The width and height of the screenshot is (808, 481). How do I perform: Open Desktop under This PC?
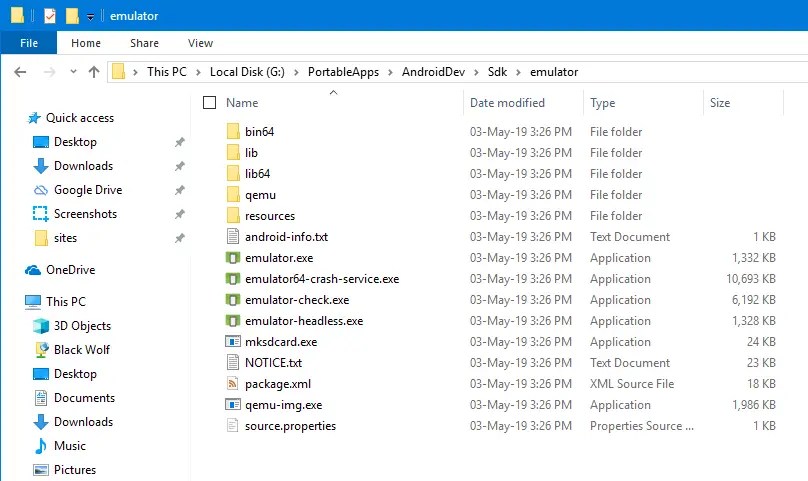tap(65, 374)
